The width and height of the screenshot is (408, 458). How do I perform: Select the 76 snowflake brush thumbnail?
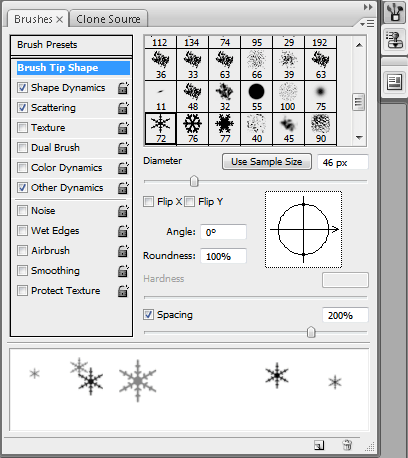(x=193, y=129)
